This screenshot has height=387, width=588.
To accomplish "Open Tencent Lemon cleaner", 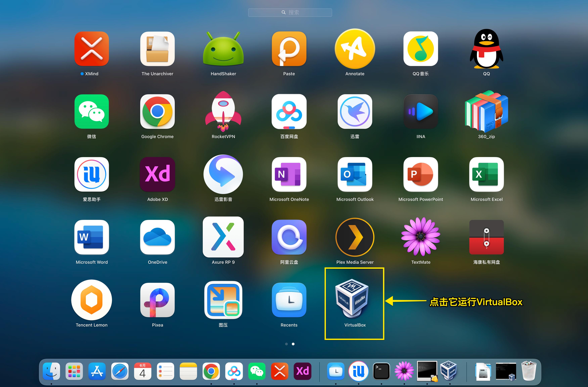I will 91,300.
